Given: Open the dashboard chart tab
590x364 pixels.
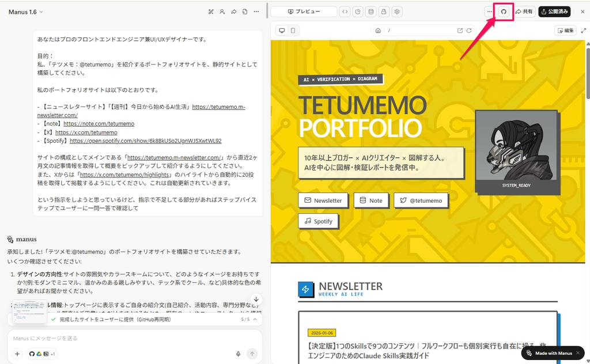Looking at the screenshot, I should coord(358,12).
